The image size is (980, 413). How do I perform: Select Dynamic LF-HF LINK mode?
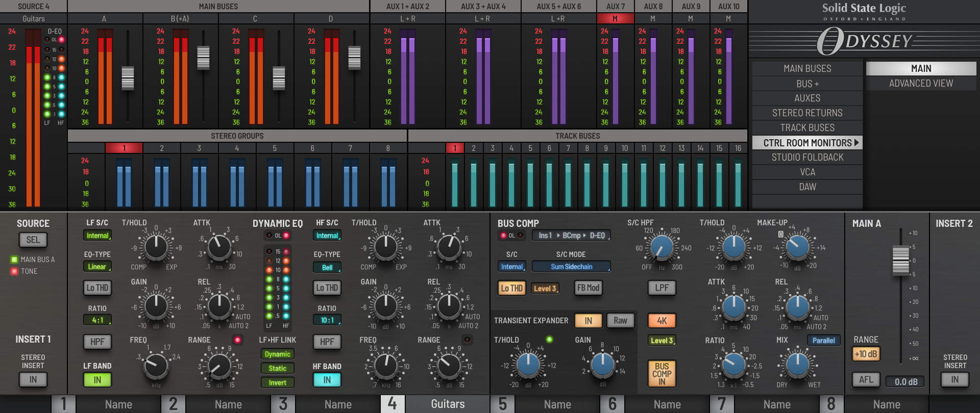pos(278,354)
